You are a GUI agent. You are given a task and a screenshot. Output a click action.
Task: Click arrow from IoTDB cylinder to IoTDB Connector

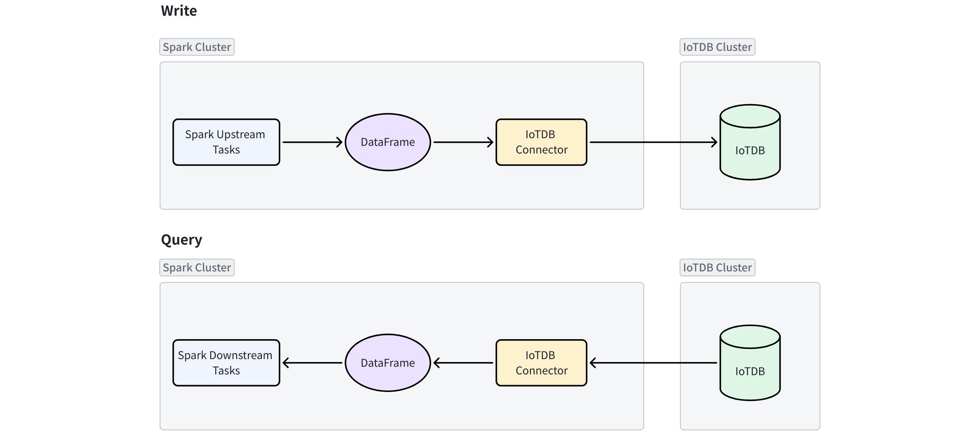653,363
